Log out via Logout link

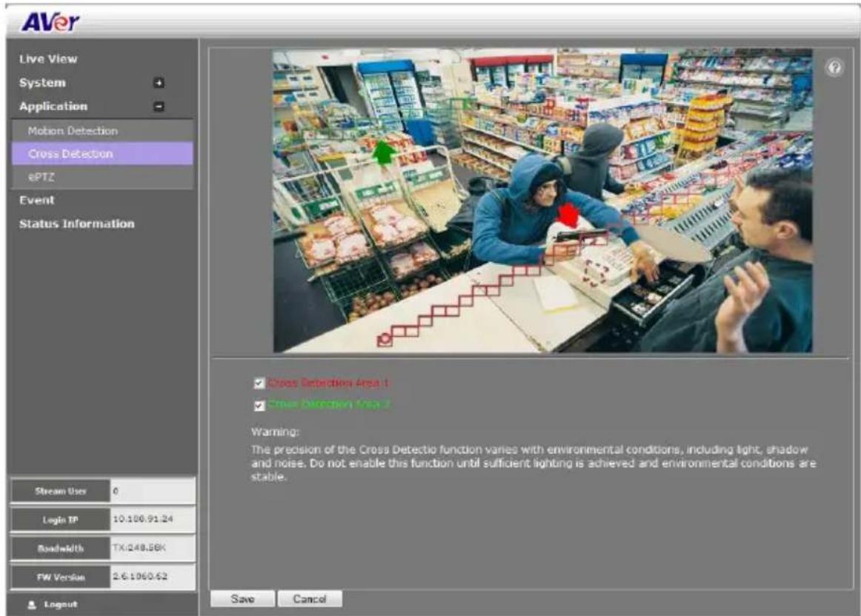coord(61,604)
